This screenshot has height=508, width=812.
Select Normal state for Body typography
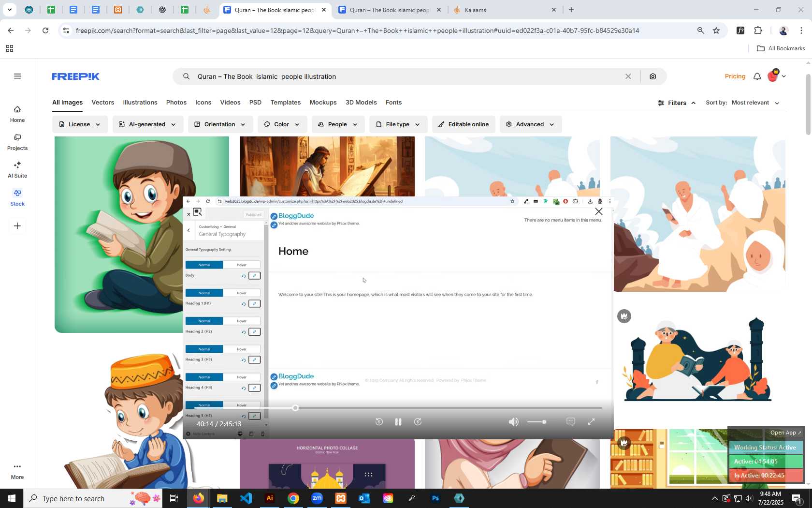204,265
